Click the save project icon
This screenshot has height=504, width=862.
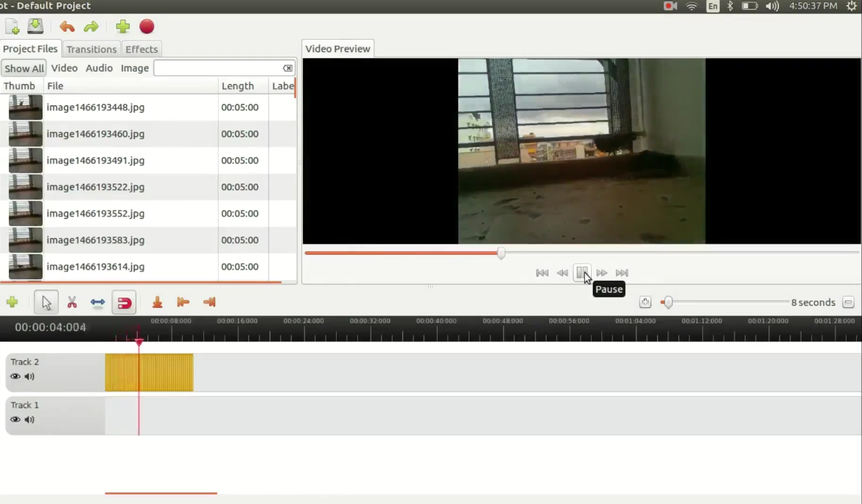[35, 26]
